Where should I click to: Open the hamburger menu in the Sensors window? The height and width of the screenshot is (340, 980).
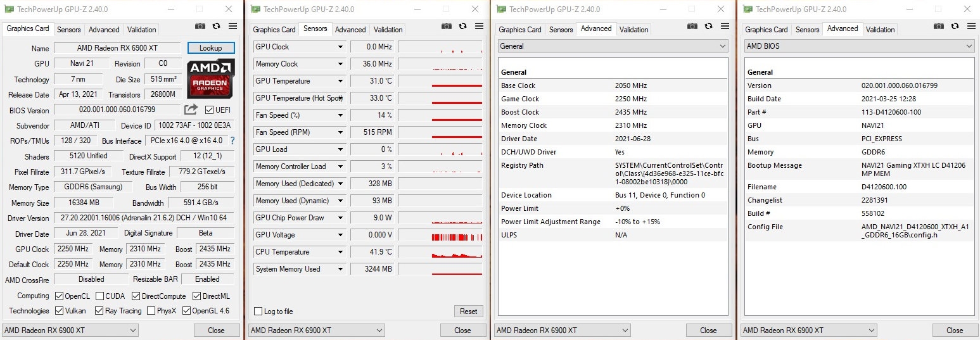(x=480, y=26)
